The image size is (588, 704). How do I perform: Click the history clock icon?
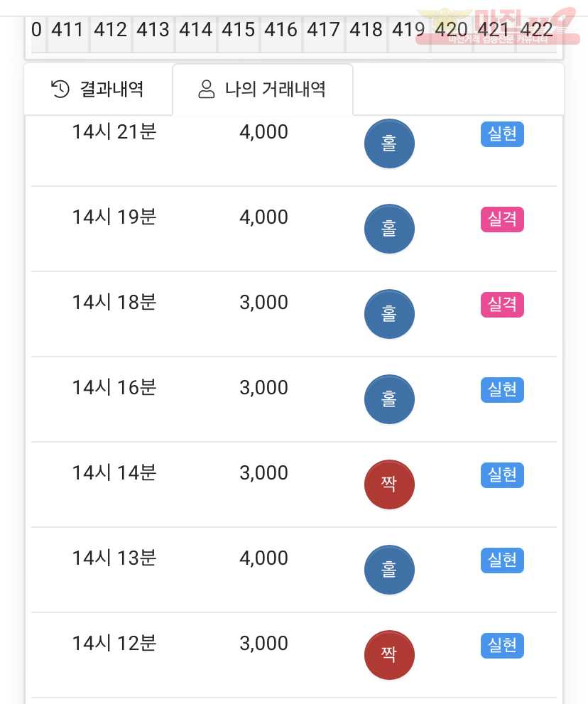(x=60, y=89)
